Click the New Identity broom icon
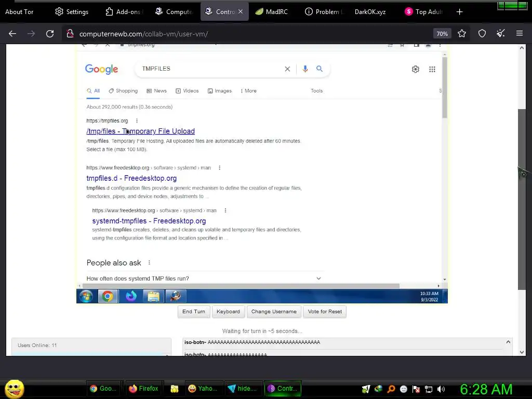532x399 pixels. [x=501, y=34]
